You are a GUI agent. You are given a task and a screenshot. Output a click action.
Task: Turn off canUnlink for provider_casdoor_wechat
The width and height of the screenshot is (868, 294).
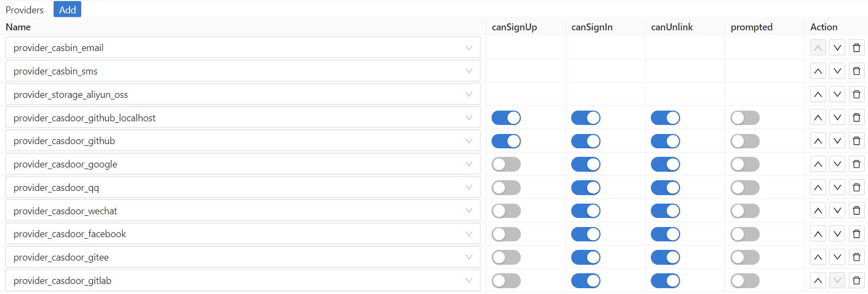(x=665, y=211)
